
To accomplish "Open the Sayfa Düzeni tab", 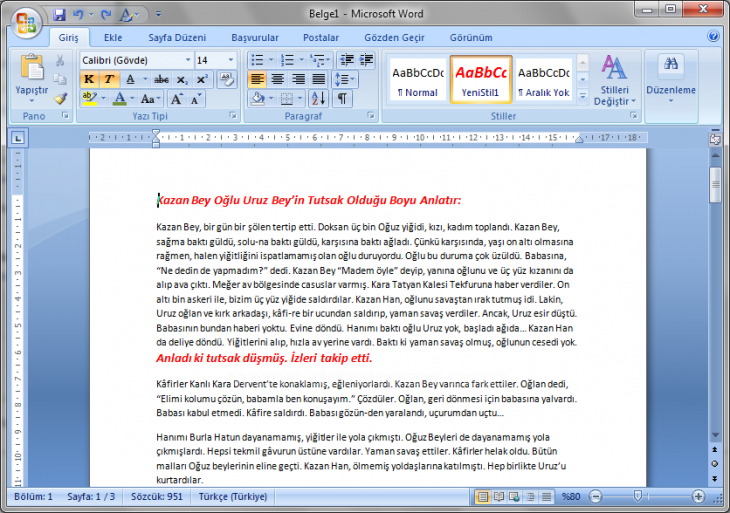I will 177,38.
